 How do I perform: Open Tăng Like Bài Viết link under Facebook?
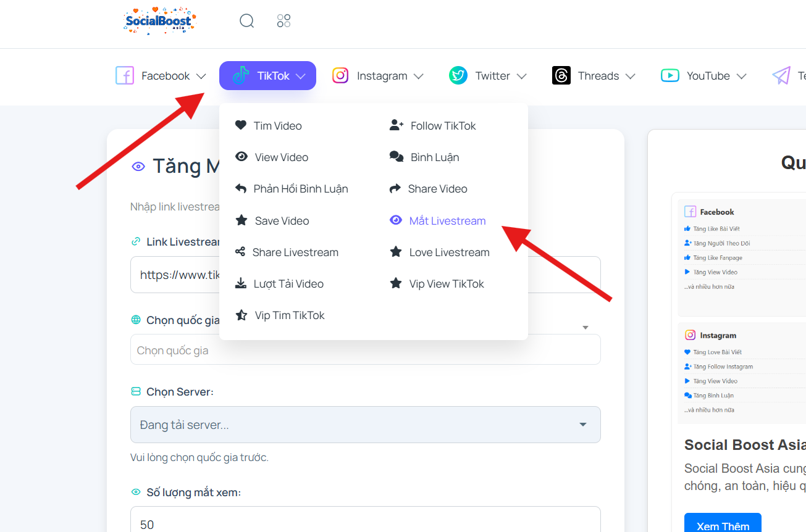point(716,228)
